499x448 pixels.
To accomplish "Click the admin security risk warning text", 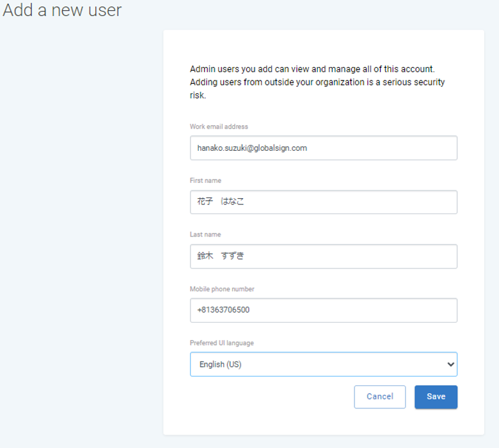I will pyautogui.click(x=317, y=82).
